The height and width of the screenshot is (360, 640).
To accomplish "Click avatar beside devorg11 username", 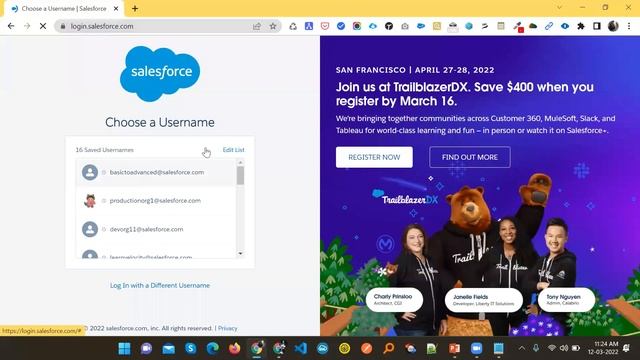I will click(x=90, y=229).
